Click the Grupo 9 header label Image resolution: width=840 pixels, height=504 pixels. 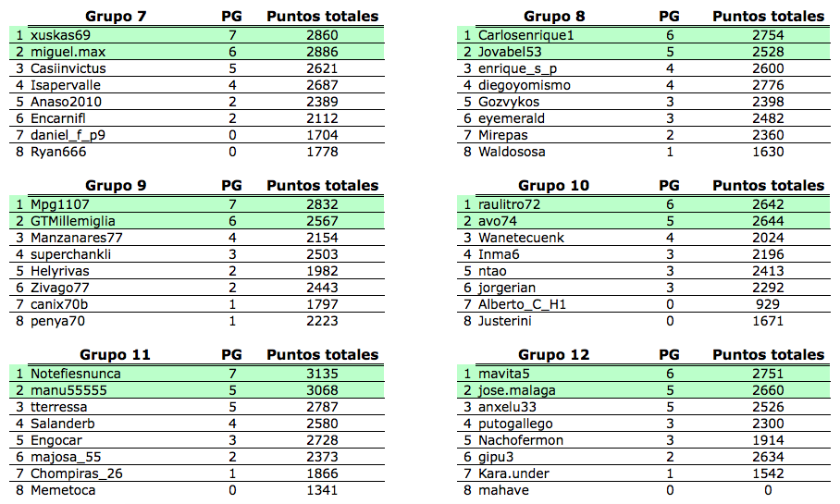(x=116, y=185)
